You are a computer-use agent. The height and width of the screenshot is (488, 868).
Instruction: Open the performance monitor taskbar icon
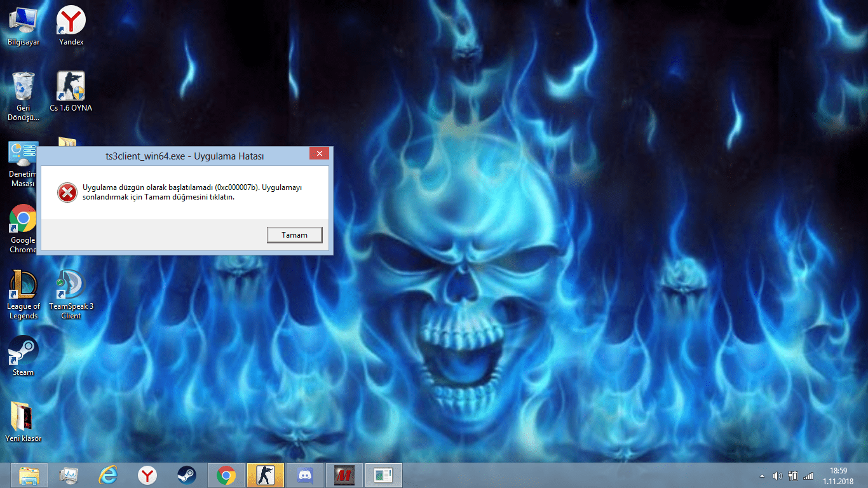pos(69,475)
